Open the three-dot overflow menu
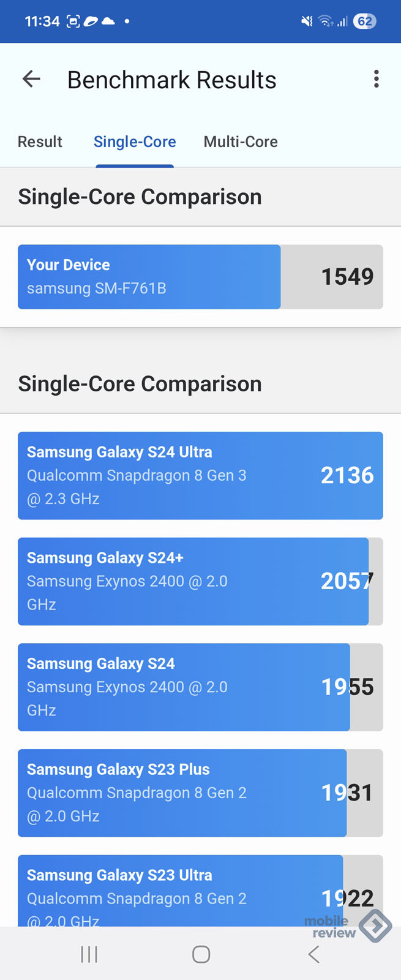Screen dimensions: 401x980 tap(376, 79)
